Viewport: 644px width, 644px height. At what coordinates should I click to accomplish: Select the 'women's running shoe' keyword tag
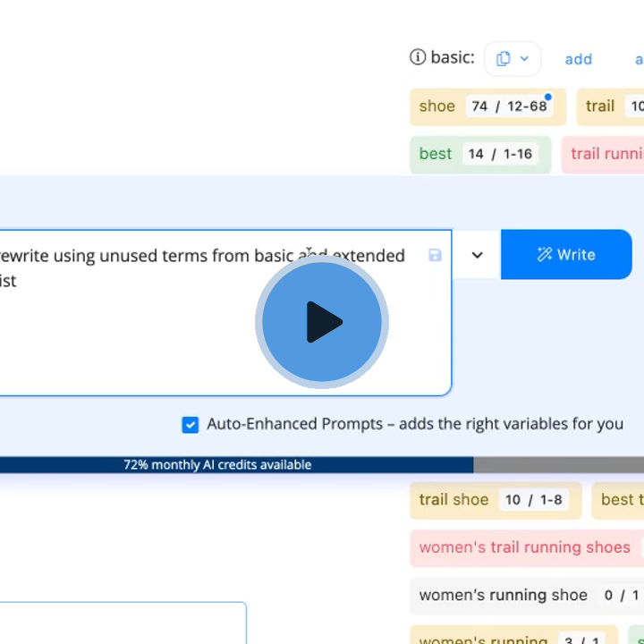(503, 595)
